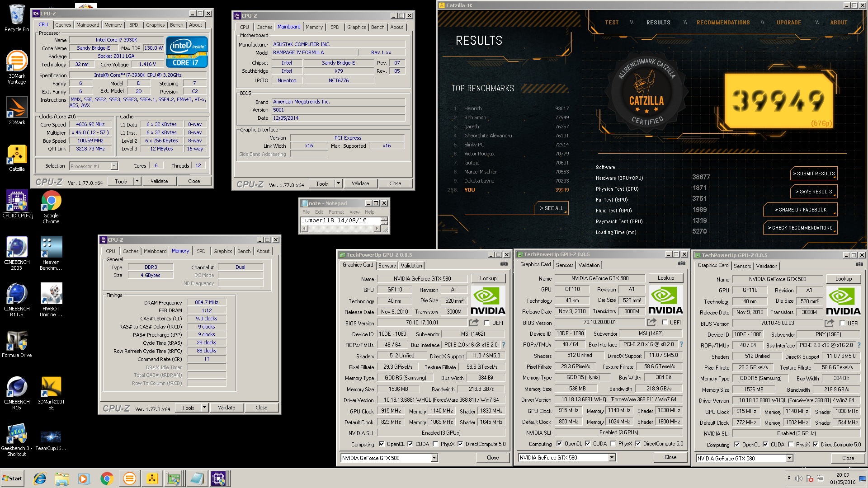Image resolution: width=868 pixels, height=488 pixels.
Task: Open the 3DMark2001 SE desktop icon
Action: click(x=51, y=393)
